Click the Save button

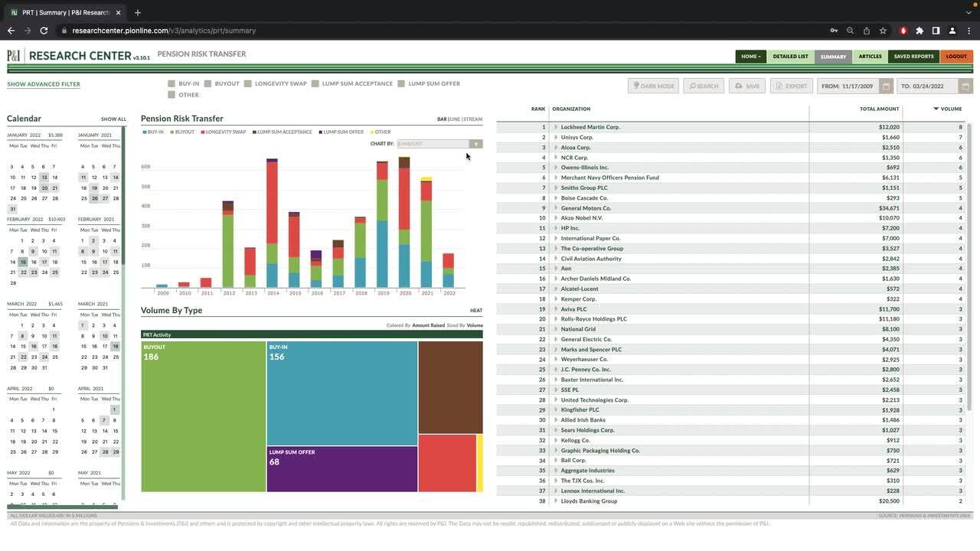pyautogui.click(x=747, y=86)
